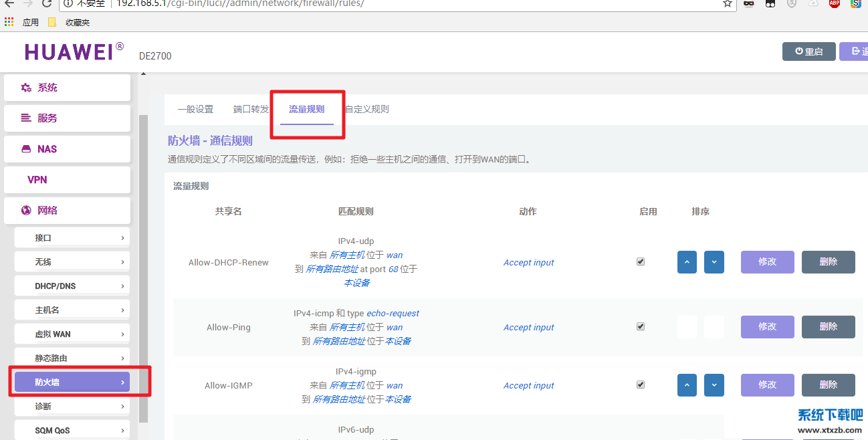This screenshot has height=440, width=868.
Task: Expand the 服务 sidebar section
Action: click(67, 118)
